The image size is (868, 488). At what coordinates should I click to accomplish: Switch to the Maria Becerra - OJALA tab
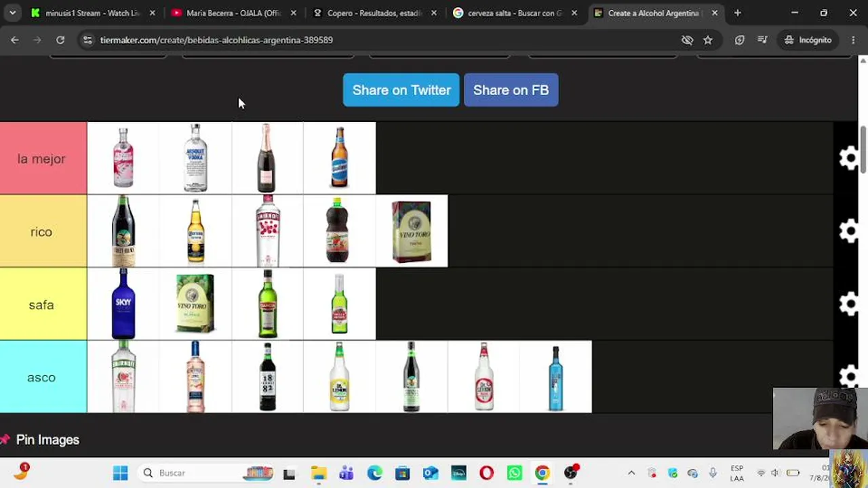(234, 13)
